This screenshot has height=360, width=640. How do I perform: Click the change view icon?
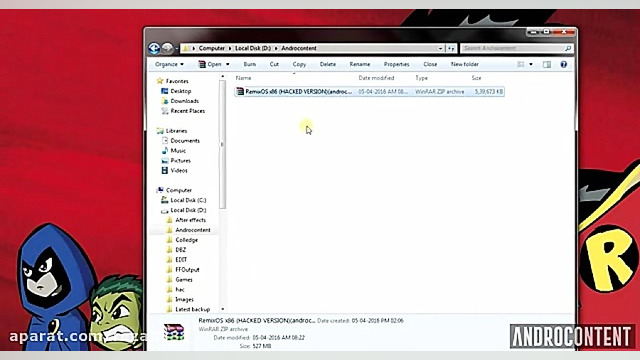(521, 64)
